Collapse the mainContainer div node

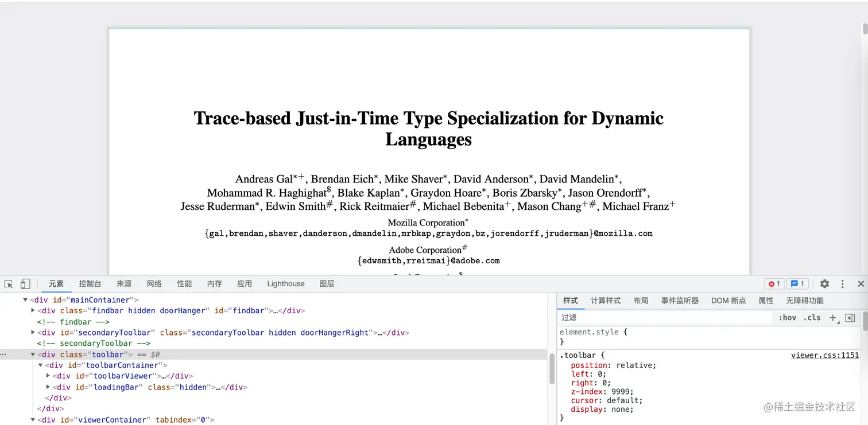[25, 300]
